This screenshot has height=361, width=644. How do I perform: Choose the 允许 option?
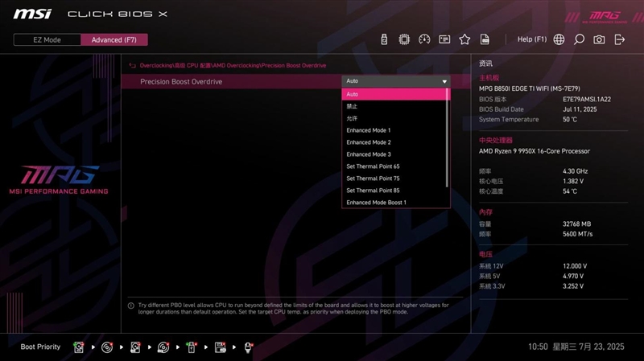pyautogui.click(x=352, y=118)
